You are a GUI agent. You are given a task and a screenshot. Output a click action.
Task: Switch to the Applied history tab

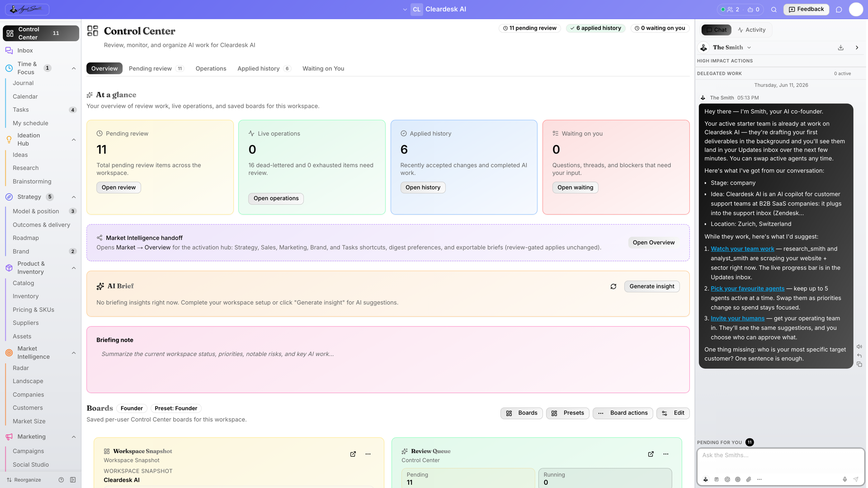[264, 69]
